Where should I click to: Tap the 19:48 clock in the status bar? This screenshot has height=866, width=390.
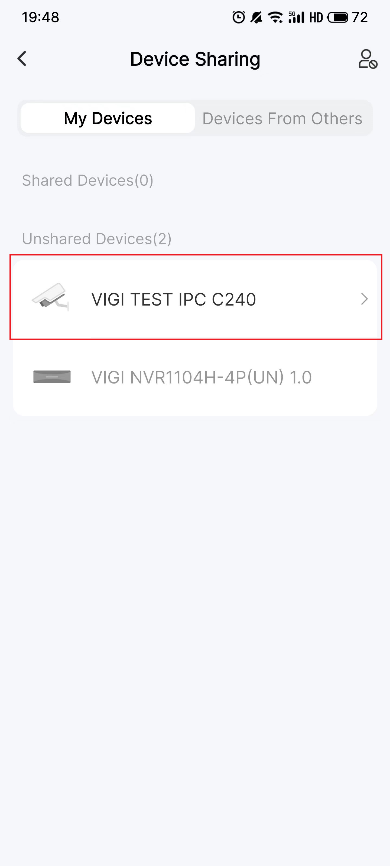(x=40, y=18)
